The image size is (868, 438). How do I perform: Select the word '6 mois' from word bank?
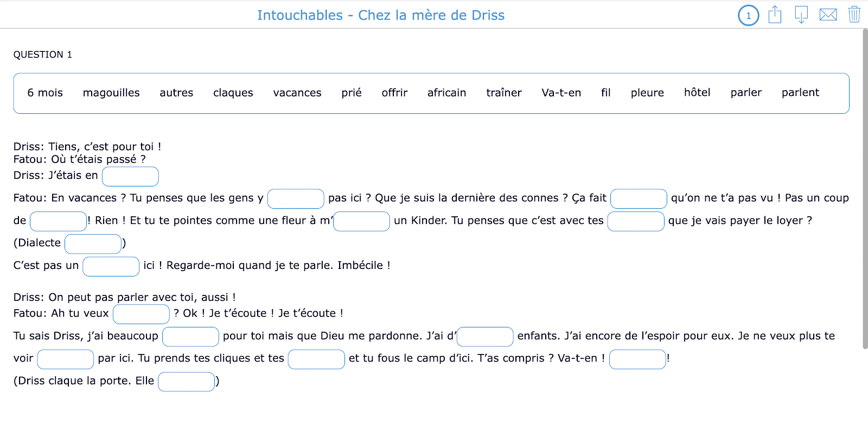pyautogui.click(x=45, y=93)
